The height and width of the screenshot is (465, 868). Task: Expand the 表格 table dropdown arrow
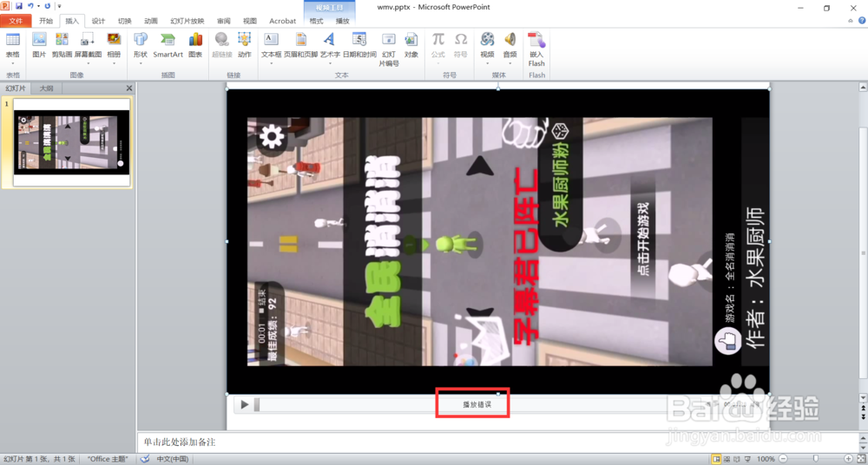[12, 63]
